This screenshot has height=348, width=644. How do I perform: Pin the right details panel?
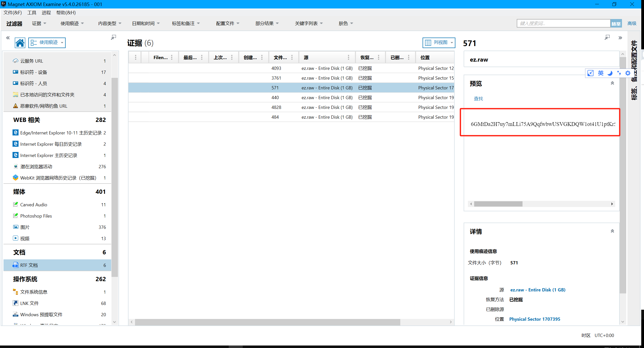(x=607, y=38)
